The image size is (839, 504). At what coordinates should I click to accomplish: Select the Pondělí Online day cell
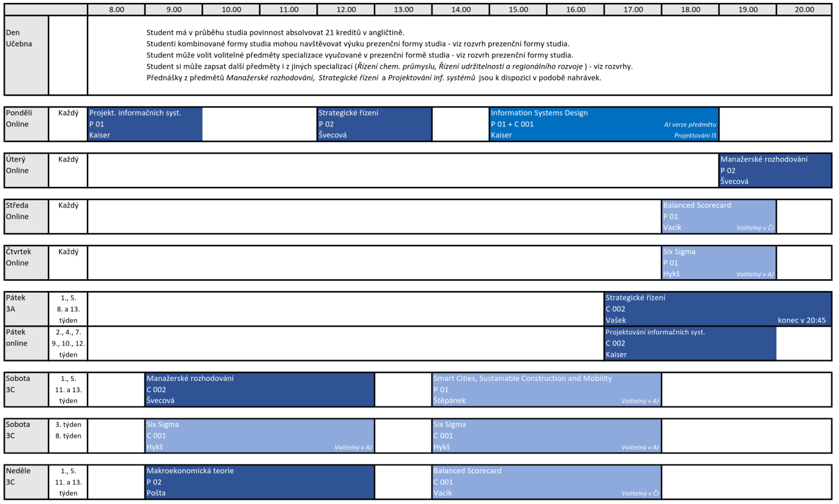pyautogui.click(x=26, y=124)
